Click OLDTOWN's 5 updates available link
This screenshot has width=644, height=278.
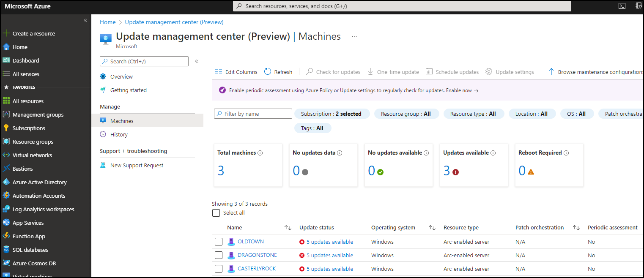pyautogui.click(x=330, y=242)
